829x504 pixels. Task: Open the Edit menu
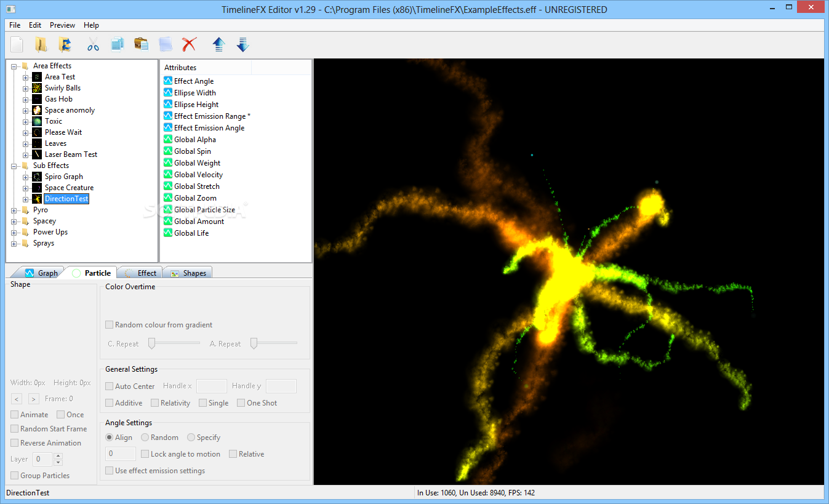(x=35, y=25)
